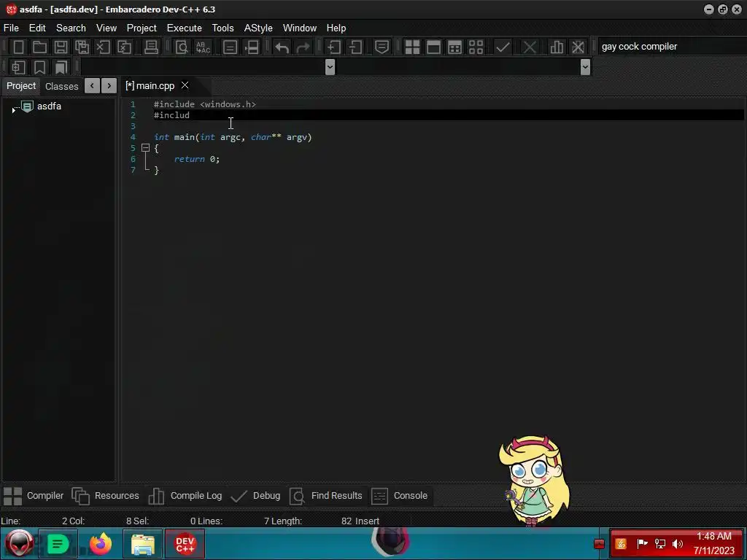Viewport: 747px width, 560px height.
Task: Click the Goto Function toolbar icon
Action: point(230,47)
